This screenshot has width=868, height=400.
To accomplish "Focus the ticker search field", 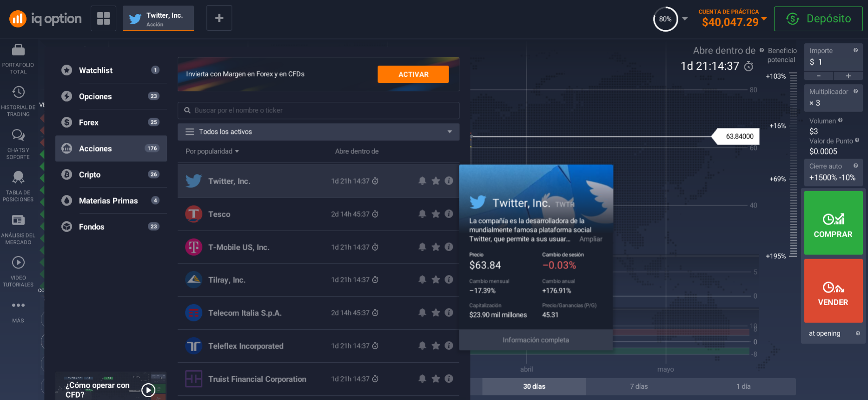I will pos(318,110).
